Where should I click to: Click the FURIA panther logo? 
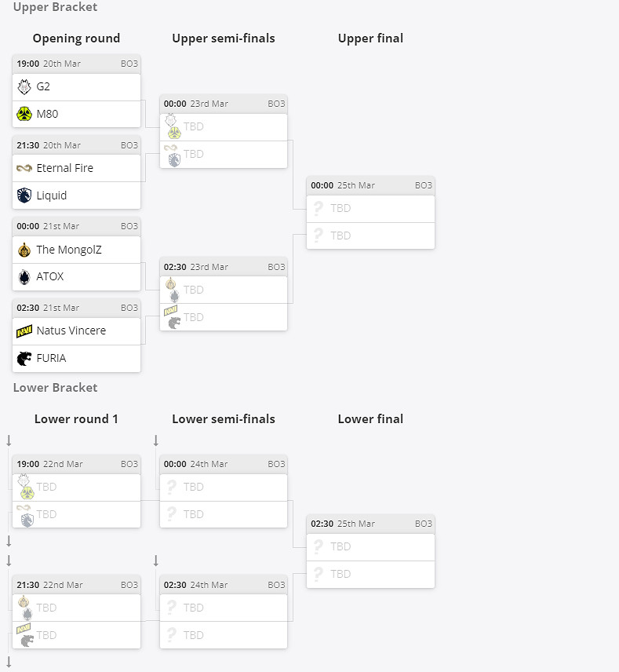click(x=24, y=358)
